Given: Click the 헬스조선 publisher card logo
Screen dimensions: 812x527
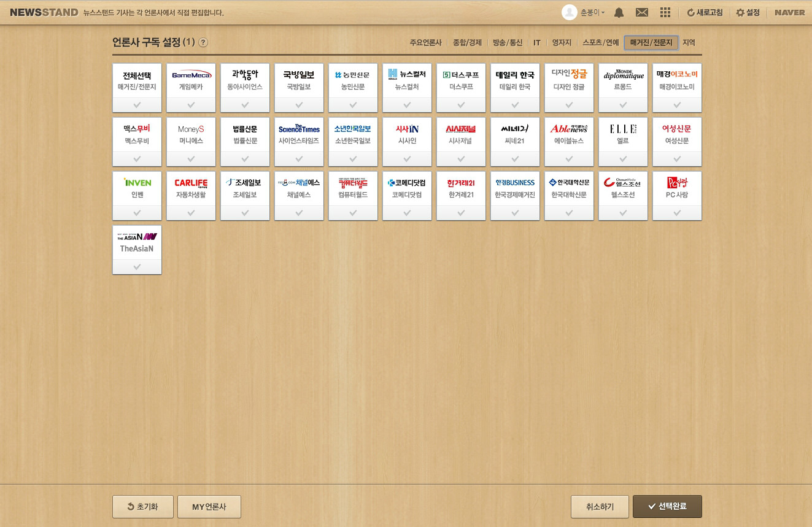Looking at the screenshot, I should (x=623, y=182).
